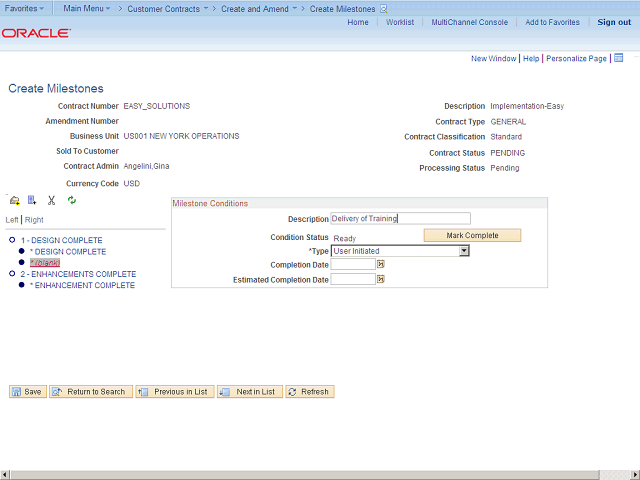The height and width of the screenshot is (480, 640).
Task: Select the 1 - DESIGN COMPLETE milestone node
Action: (61, 240)
